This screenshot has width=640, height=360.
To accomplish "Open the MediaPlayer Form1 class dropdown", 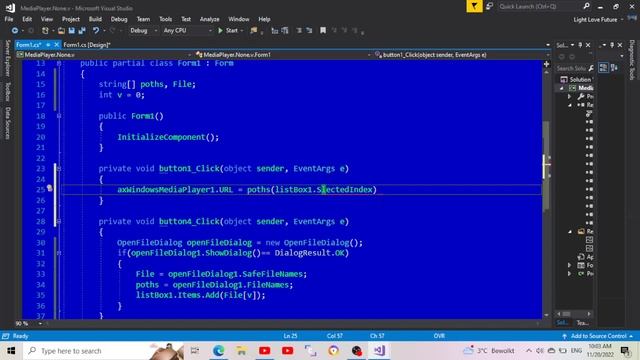I will pyautogui.click(x=283, y=55).
